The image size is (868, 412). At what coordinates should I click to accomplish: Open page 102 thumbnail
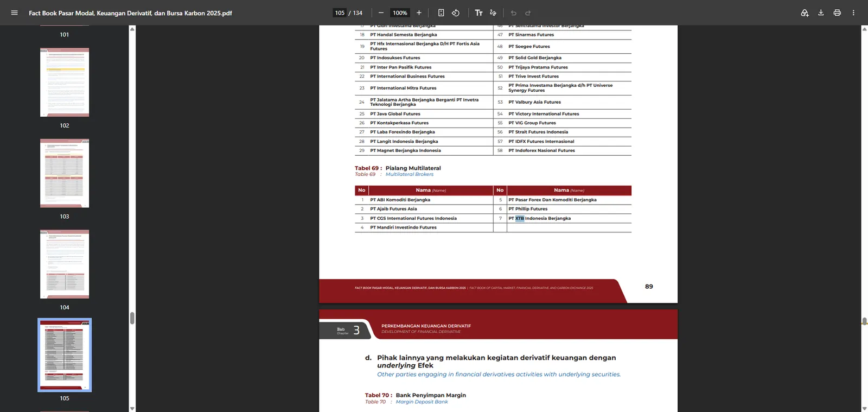(65, 83)
